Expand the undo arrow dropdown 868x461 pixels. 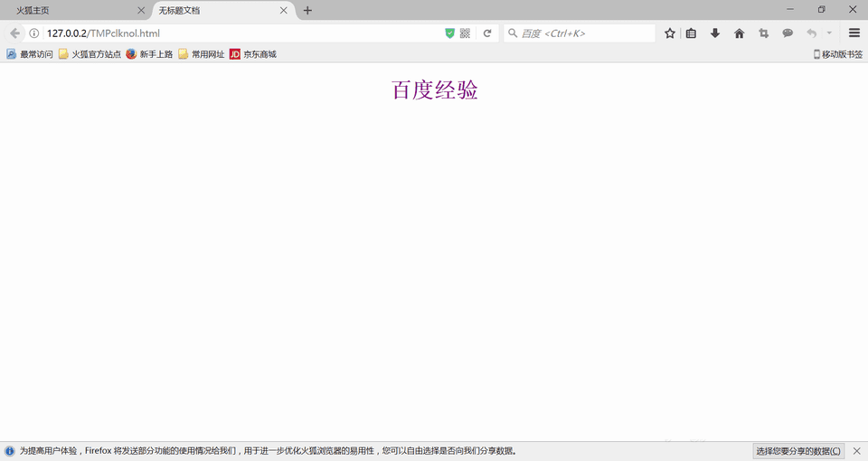[829, 33]
